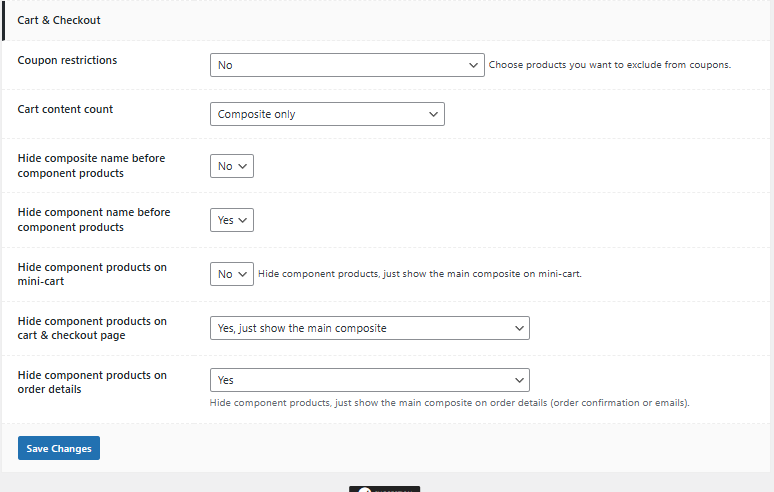774x492 pixels.
Task: Click chevron in Yes, just show the main composite
Action: tap(519, 328)
